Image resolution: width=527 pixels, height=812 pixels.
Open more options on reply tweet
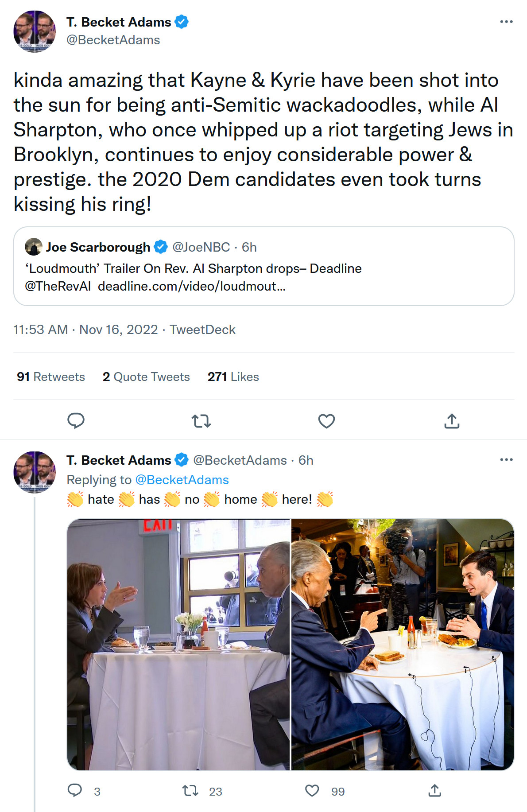click(506, 460)
